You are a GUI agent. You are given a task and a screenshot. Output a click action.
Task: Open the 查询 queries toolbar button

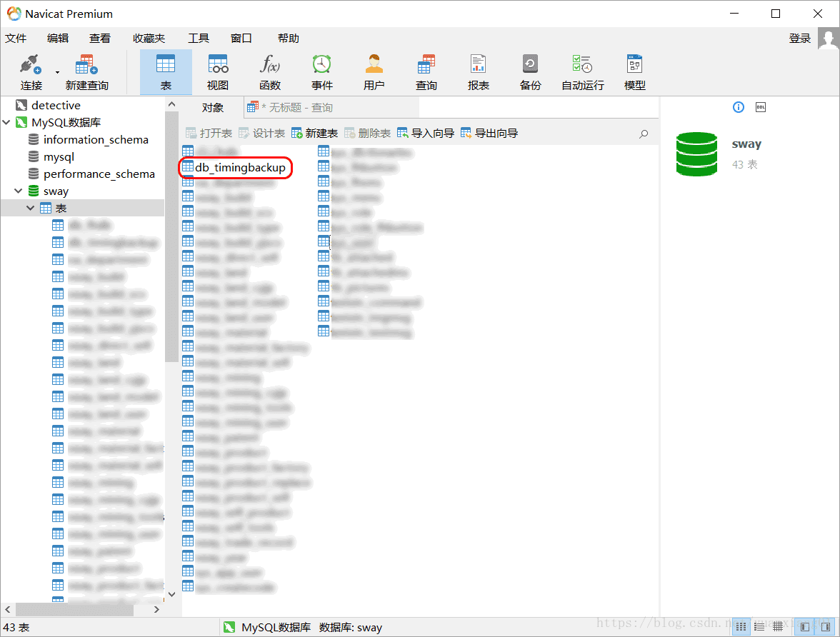(x=426, y=72)
